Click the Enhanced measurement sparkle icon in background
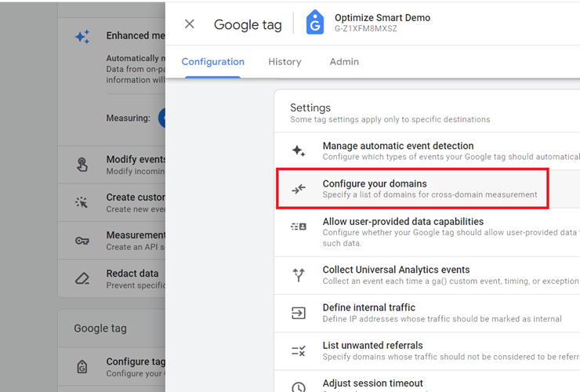The height and width of the screenshot is (392, 580). [82, 37]
